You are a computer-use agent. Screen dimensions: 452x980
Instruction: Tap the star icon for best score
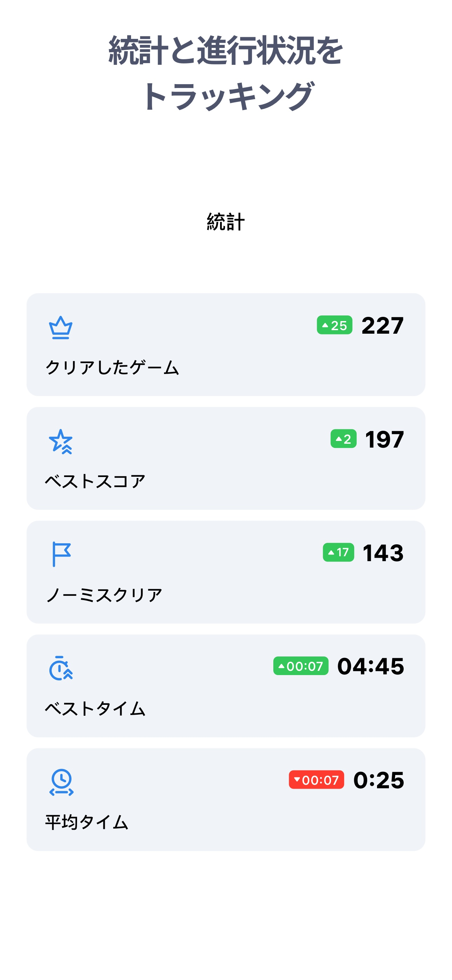(x=61, y=441)
